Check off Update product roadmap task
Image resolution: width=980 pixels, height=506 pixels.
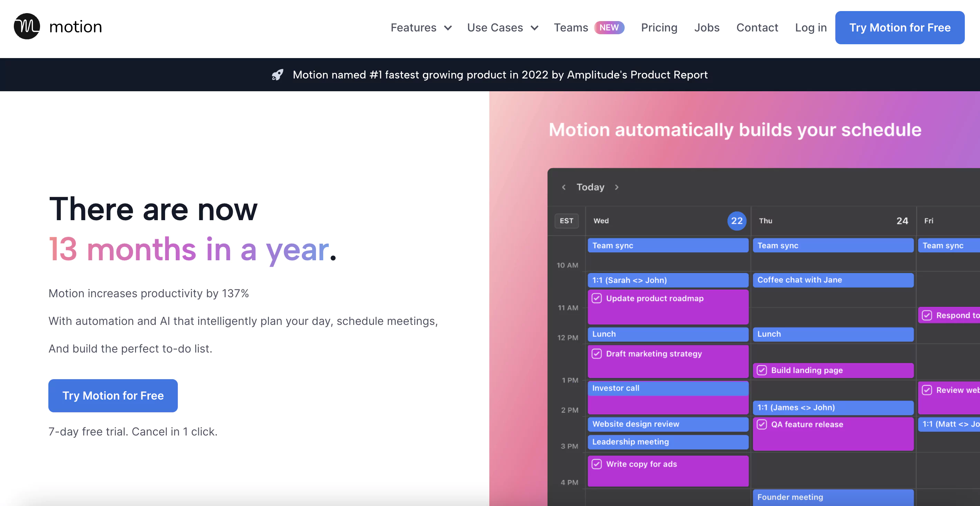(596, 298)
